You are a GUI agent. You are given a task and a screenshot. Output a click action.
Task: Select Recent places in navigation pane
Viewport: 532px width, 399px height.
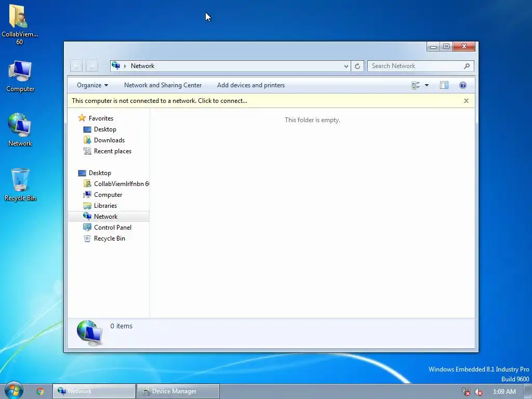(x=113, y=151)
